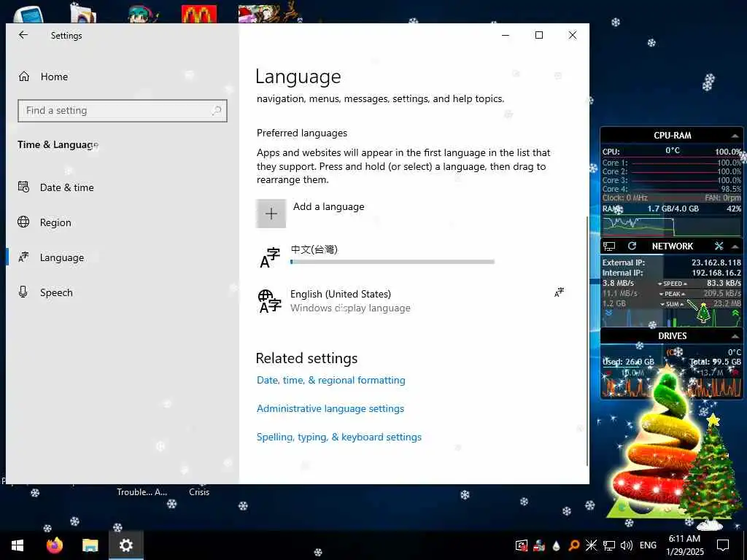Viewport: 747px width, 560px height.
Task: Toggle the PEAK arrows in NETWORK gadget
Action: [x=672, y=294]
